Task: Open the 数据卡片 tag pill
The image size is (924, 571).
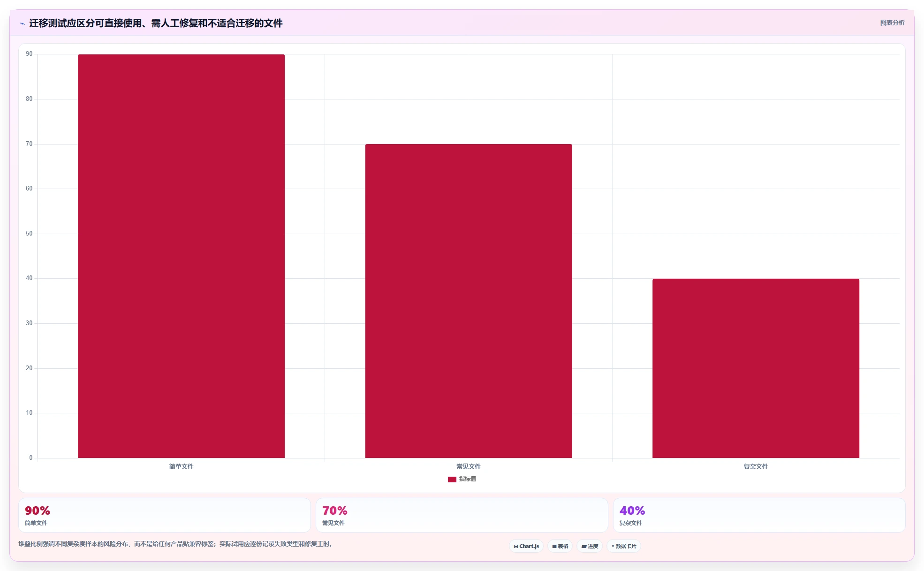Action: 624,546
